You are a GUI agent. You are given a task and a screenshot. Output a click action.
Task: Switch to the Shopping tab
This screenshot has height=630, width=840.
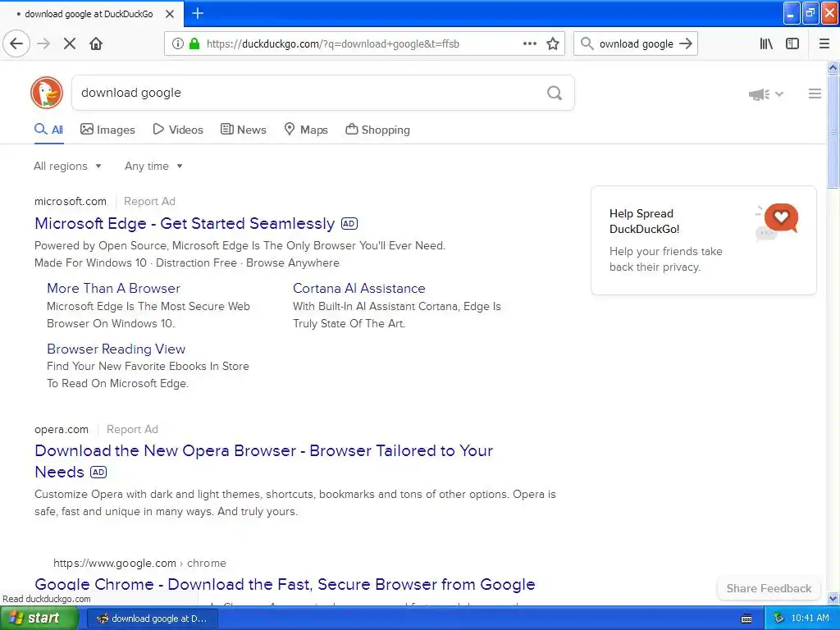click(x=377, y=130)
